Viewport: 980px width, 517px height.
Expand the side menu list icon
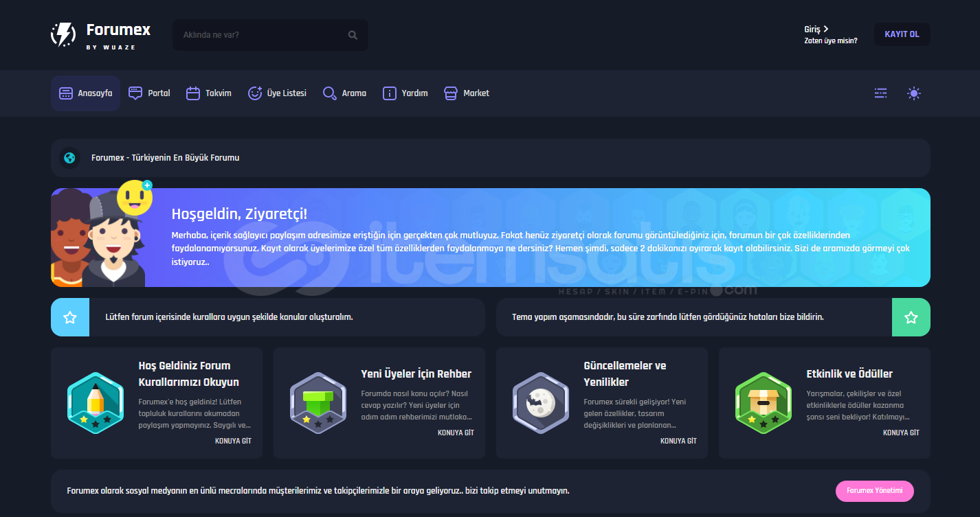(880, 93)
